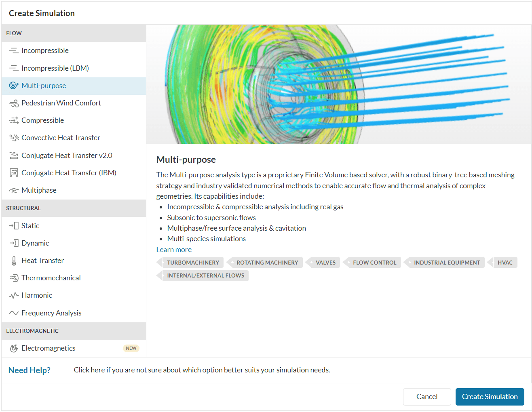Select the Electromagnetics icon

(x=14, y=348)
